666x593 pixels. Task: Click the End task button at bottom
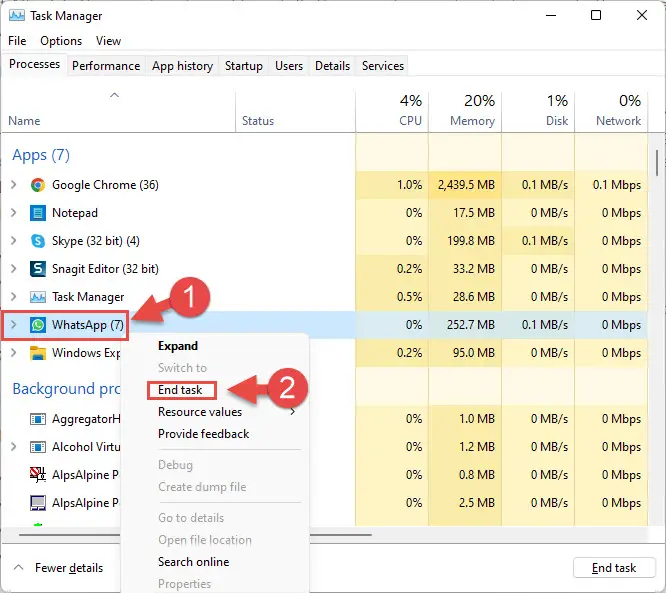614,568
